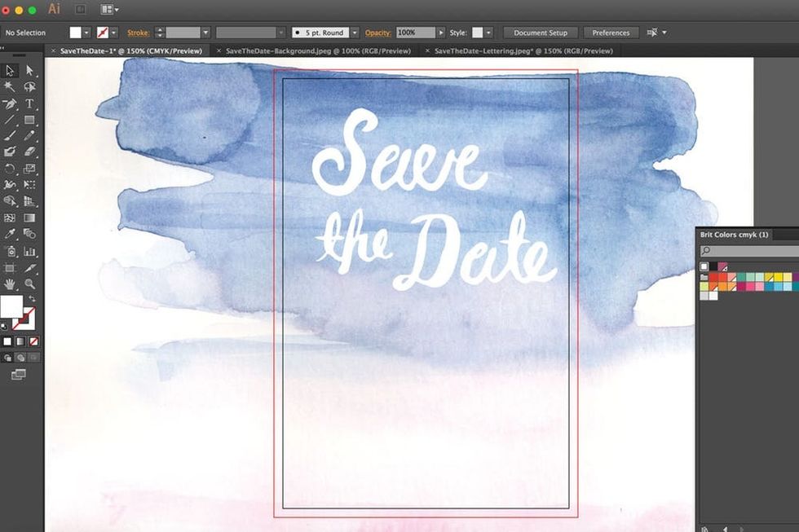Select the Hand tool

pos(10,284)
